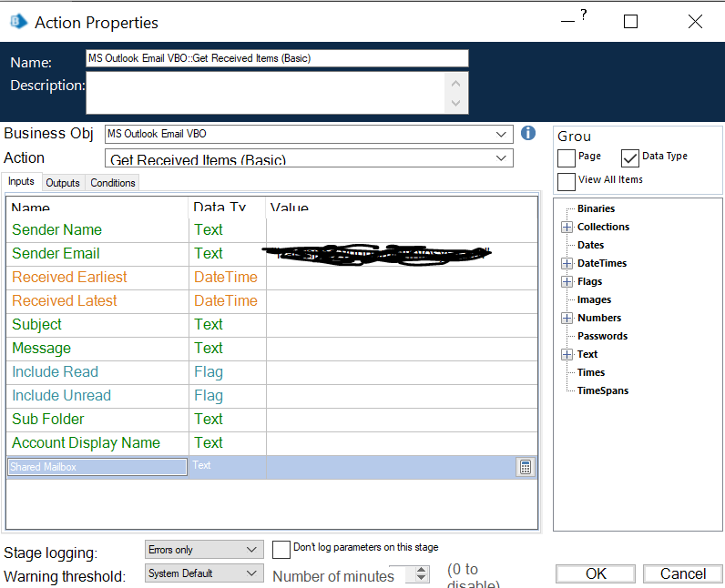Screen dimensions: 725x588
Task: Open the Warning threshold dropdown
Action: [x=204, y=573]
